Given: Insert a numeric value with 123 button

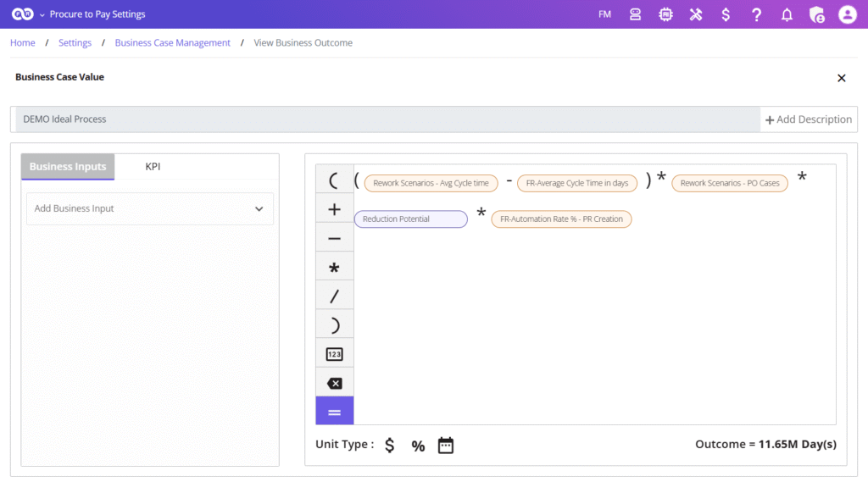Looking at the screenshot, I should [x=334, y=354].
